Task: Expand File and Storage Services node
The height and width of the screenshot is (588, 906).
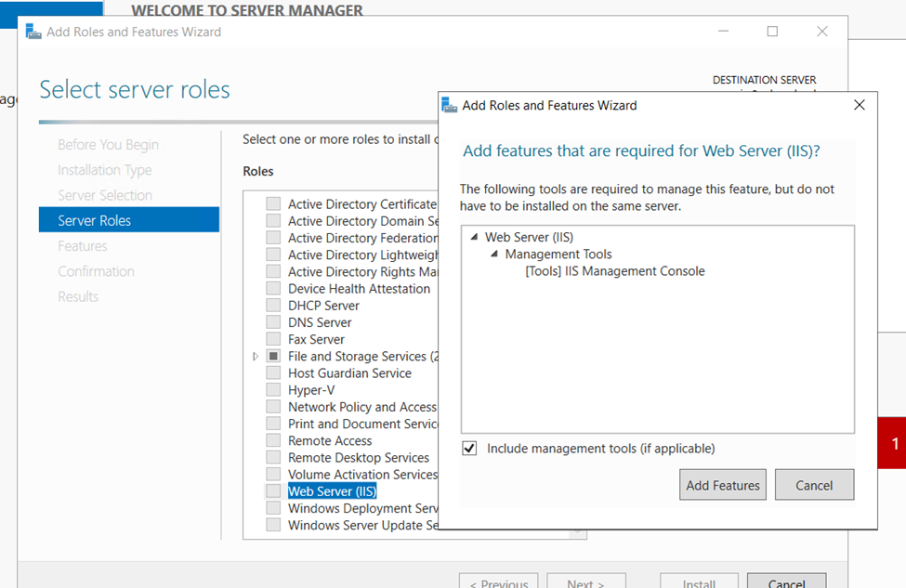Action: 256,357
